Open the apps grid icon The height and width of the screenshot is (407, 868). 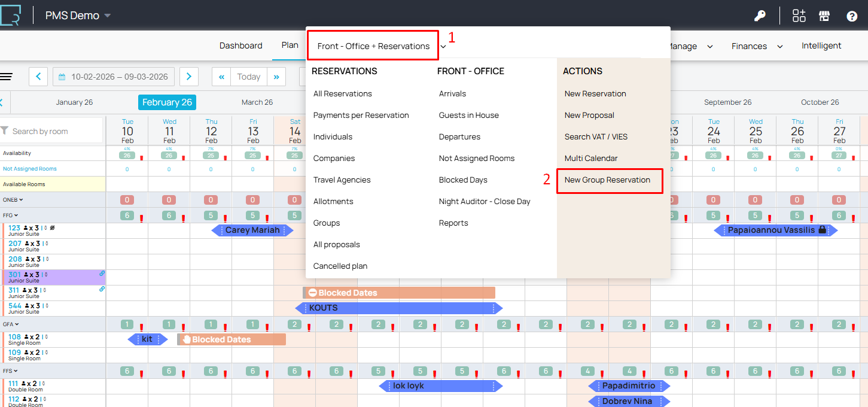click(x=799, y=16)
